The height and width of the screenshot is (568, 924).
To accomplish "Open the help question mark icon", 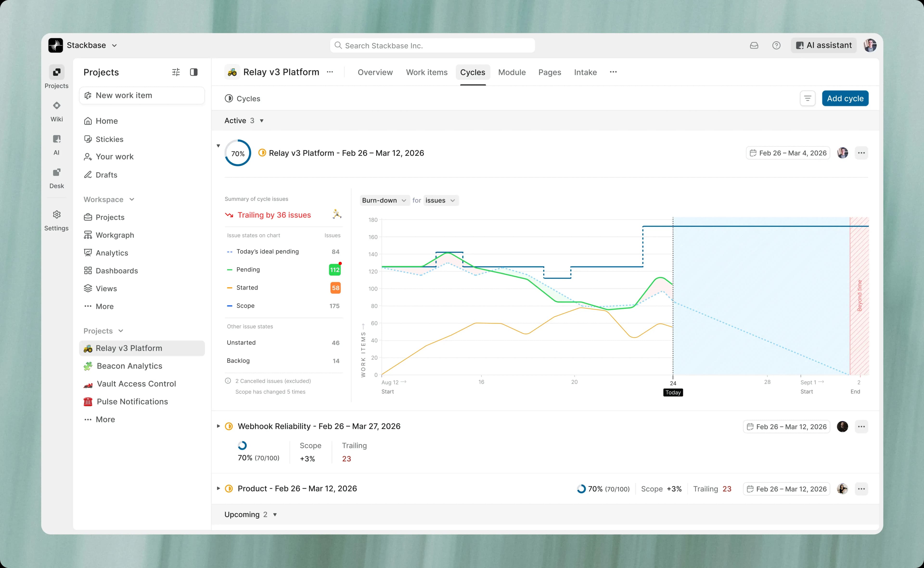I will click(776, 45).
